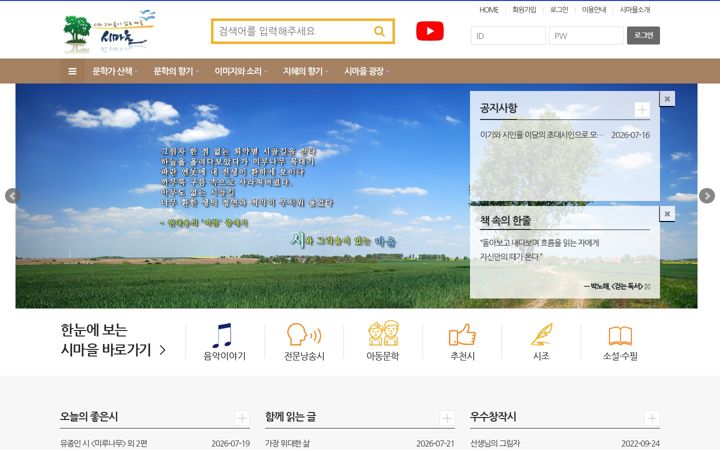Open 소설·수필 book icon
Image resolution: width=720 pixels, height=450 pixels.
pos(620,336)
